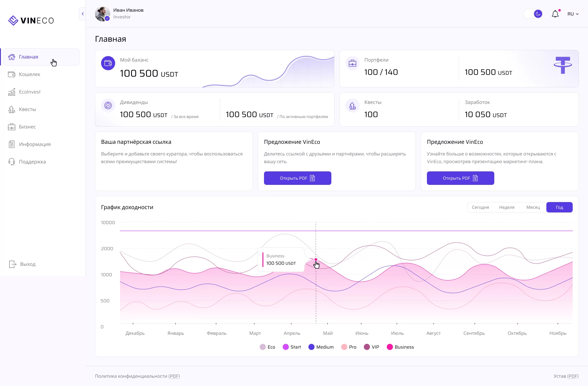Click the briefcase icon beside Портфели
Screen dimensions: 588x386
coord(352,63)
